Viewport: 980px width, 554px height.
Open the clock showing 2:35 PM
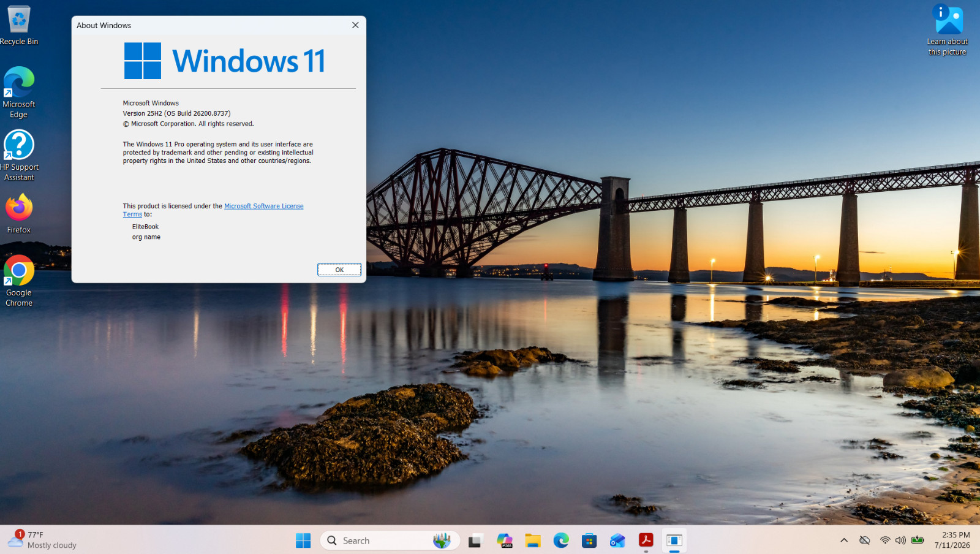952,540
